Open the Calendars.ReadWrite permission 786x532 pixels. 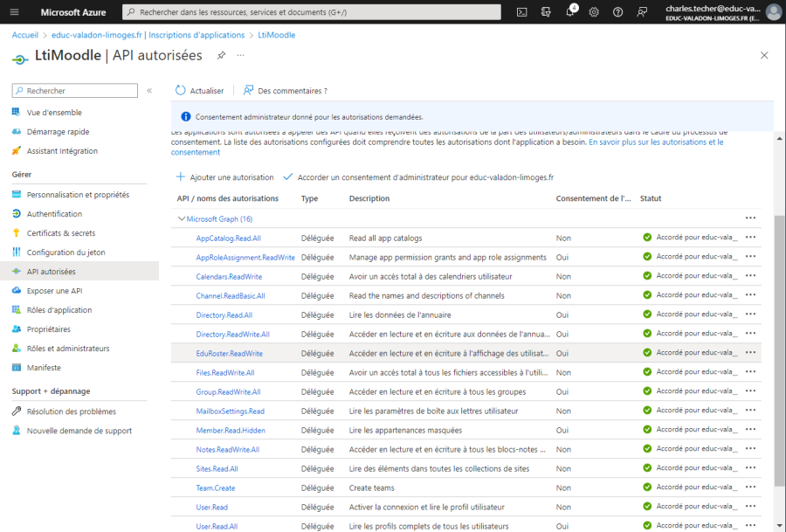pyautogui.click(x=229, y=277)
